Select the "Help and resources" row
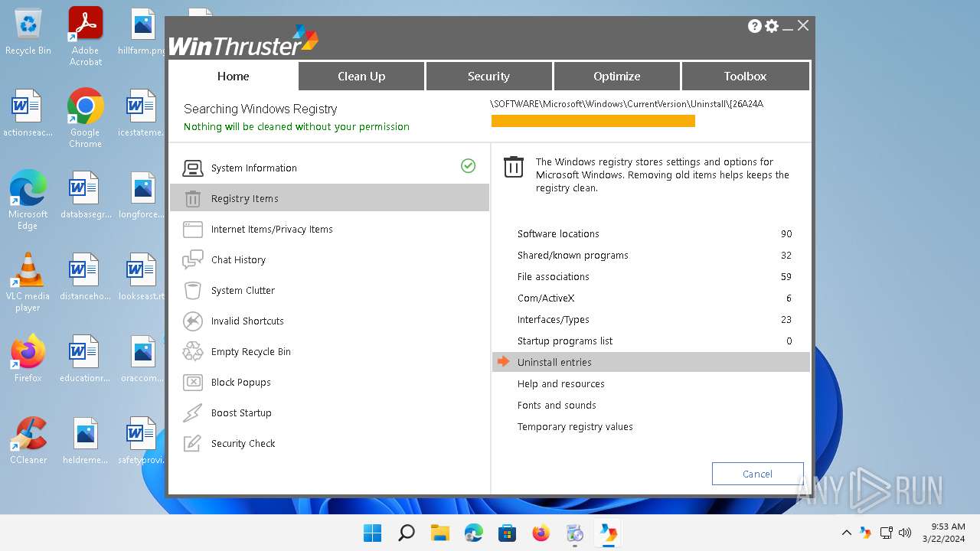The width and height of the screenshot is (980, 551). (x=651, y=384)
